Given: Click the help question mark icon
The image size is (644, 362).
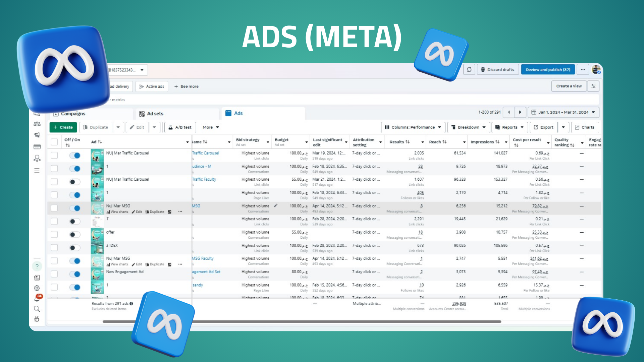Looking at the screenshot, I should [x=37, y=266].
